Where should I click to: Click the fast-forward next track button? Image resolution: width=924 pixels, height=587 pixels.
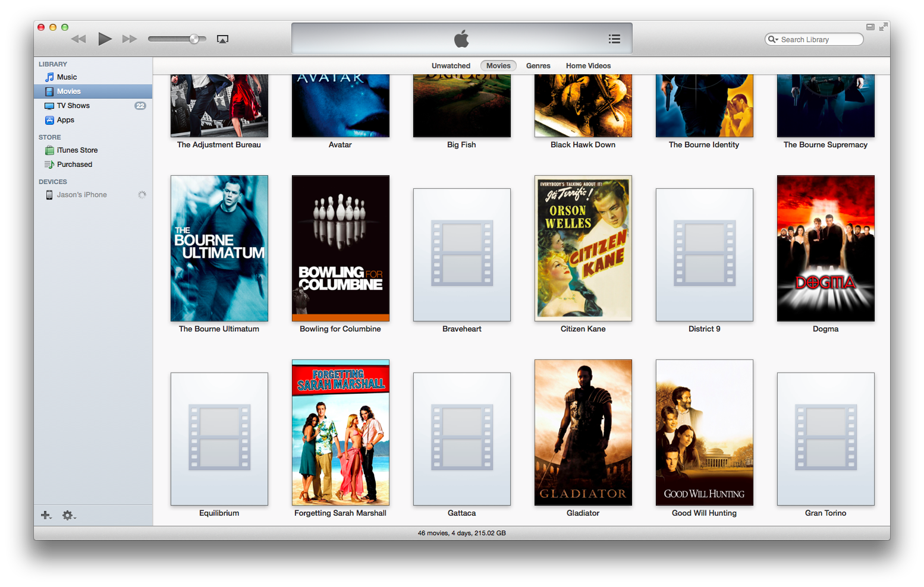(130, 39)
